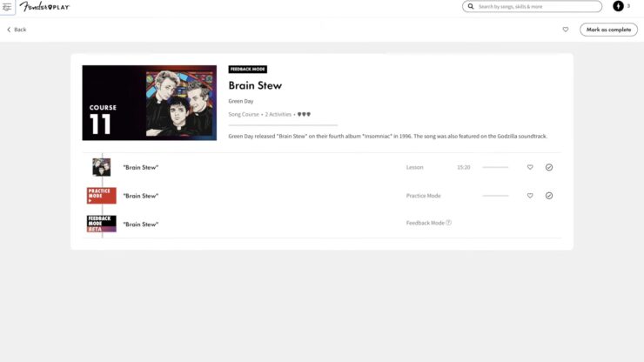Open the lightning bolt profile icon
The height and width of the screenshot is (362, 644).
[x=618, y=6]
